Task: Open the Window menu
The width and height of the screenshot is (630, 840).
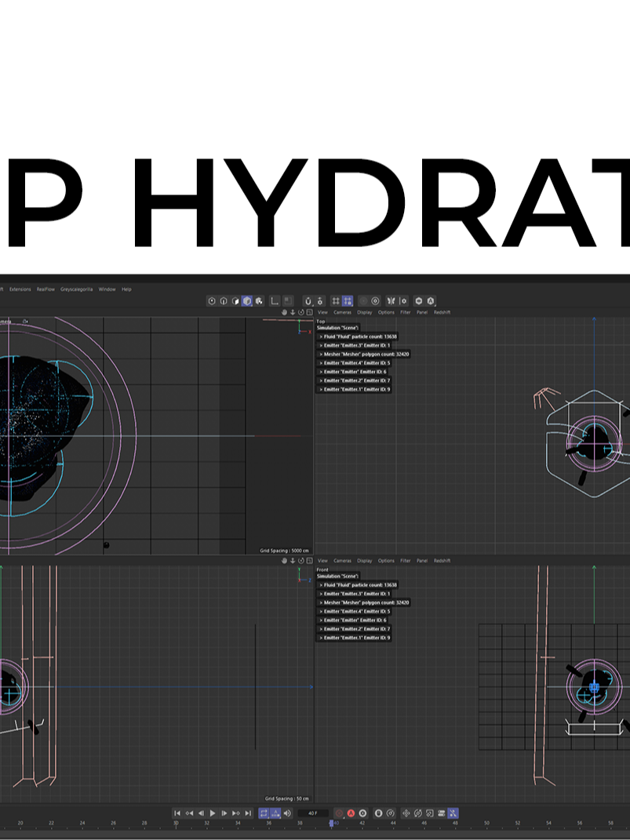Action: point(107,289)
